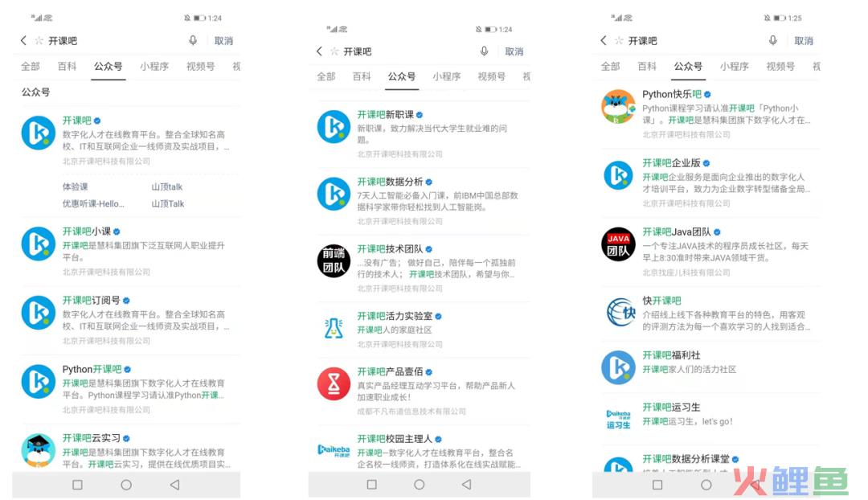The height and width of the screenshot is (500, 868).
Task: Open 开课吧企业版 account avatar
Action: tap(618, 175)
